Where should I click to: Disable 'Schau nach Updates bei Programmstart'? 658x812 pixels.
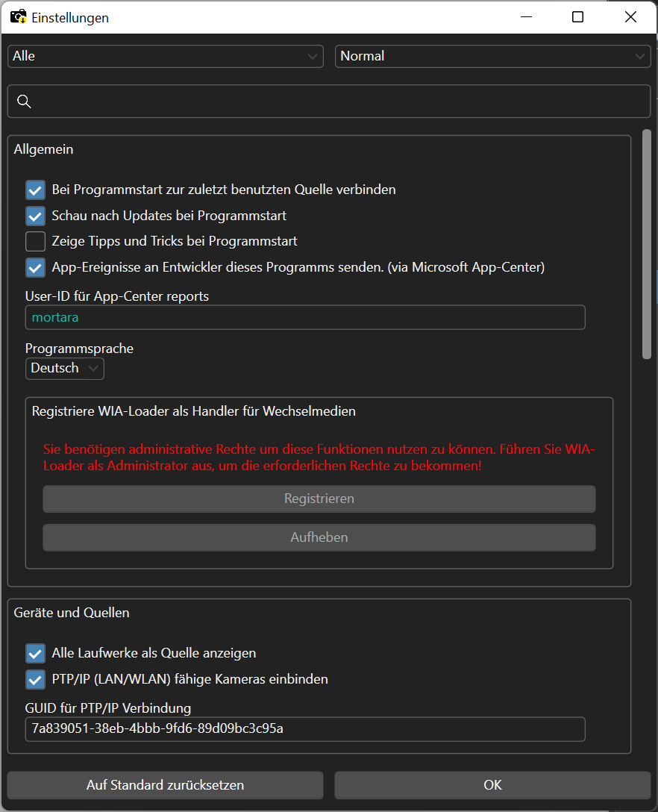click(x=34, y=215)
